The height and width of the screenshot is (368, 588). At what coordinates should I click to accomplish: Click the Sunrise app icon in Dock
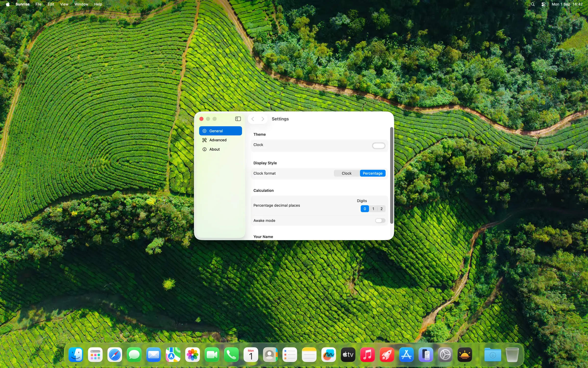(465, 355)
